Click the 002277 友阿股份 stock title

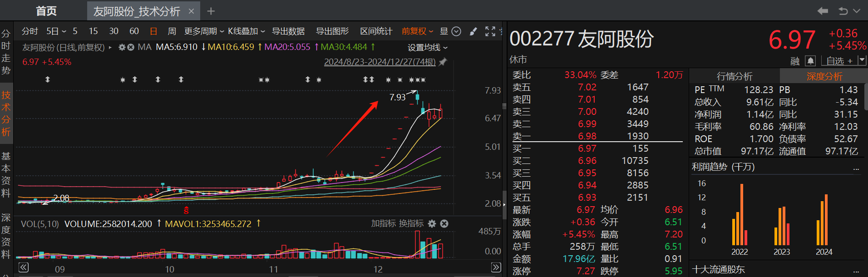(582, 39)
